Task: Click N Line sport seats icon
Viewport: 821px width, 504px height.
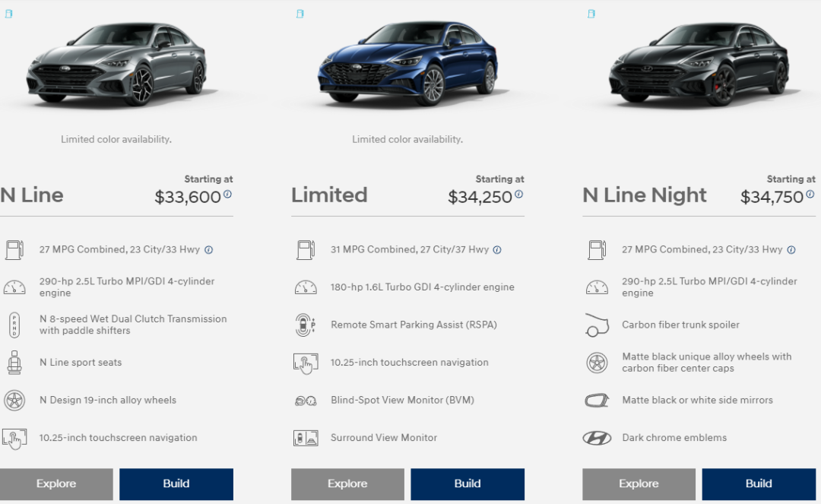Action: [x=14, y=363]
